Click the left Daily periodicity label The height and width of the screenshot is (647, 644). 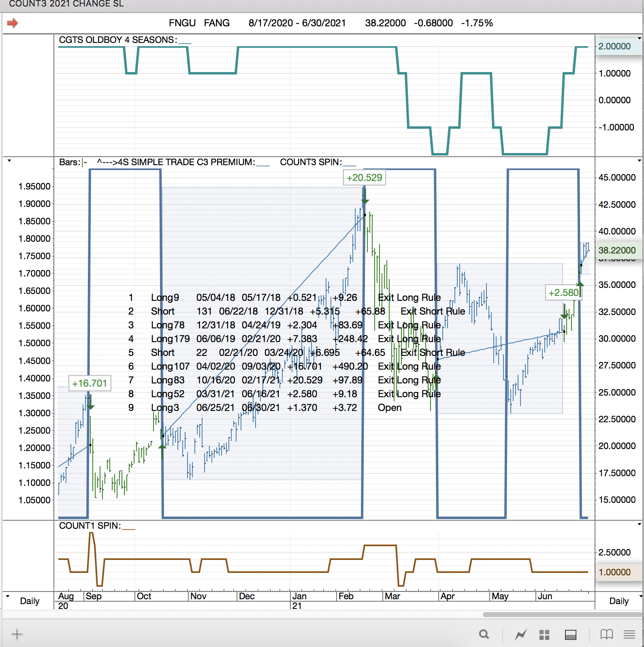tap(30, 601)
